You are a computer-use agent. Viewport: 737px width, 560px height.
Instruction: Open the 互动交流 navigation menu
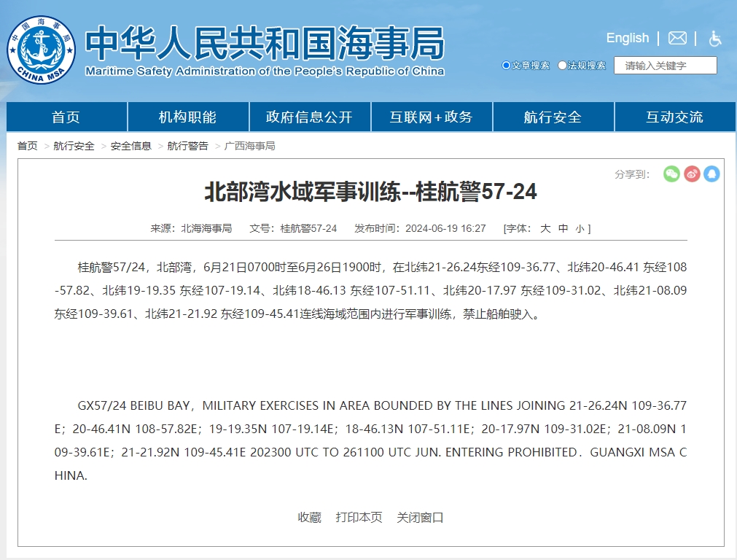click(x=674, y=117)
